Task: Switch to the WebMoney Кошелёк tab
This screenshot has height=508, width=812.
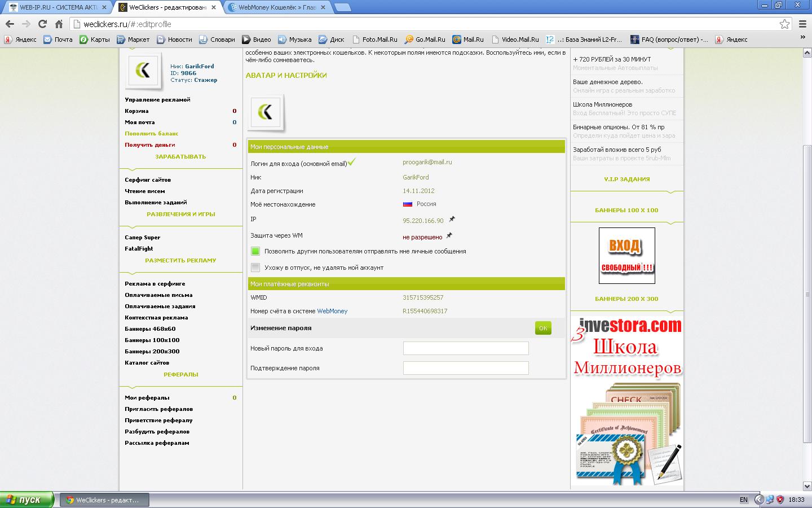Action: coord(276,7)
